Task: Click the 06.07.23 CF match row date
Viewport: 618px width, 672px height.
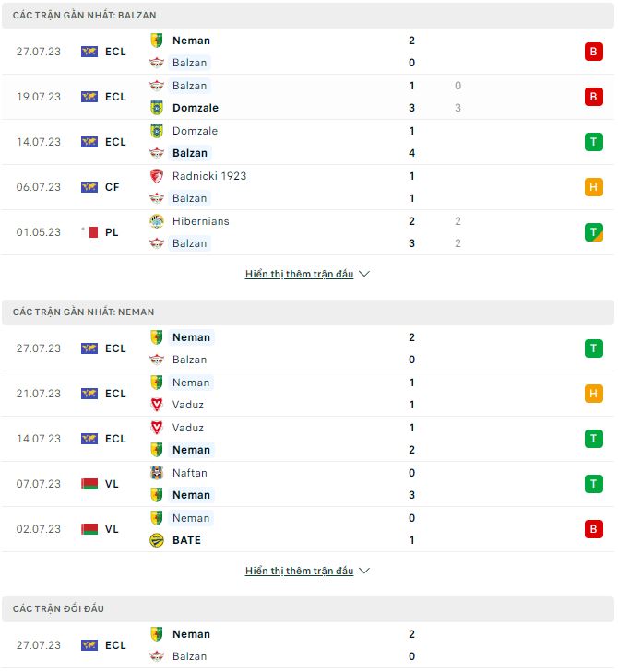Action: [39, 187]
